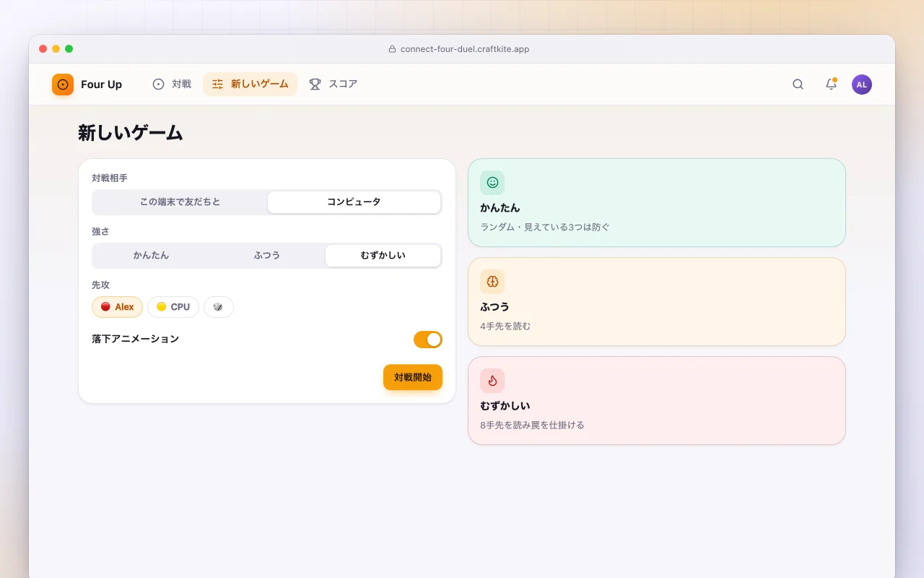Screen dimensions: 924x578
Task: Set strength to むずかしい
Action: 383,256
